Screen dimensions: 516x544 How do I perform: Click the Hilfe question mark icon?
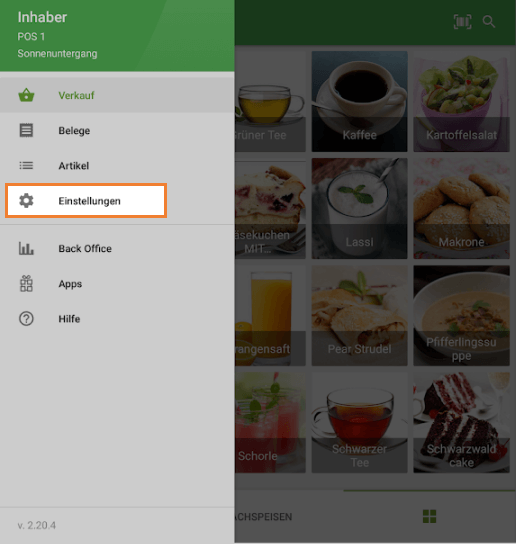pyautogui.click(x=26, y=318)
